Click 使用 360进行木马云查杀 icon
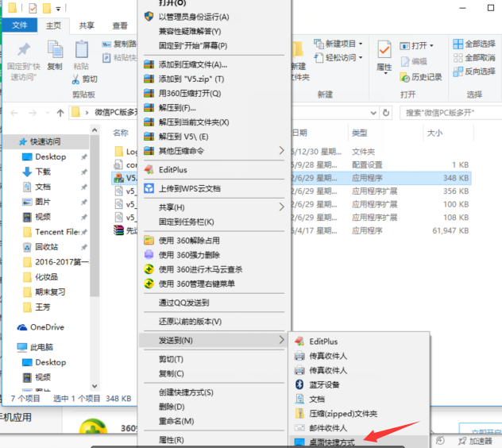The image size is (502, 448). point(149,269)
